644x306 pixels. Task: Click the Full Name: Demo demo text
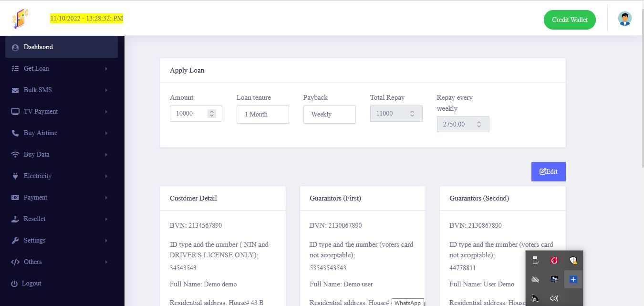(203, 284)
